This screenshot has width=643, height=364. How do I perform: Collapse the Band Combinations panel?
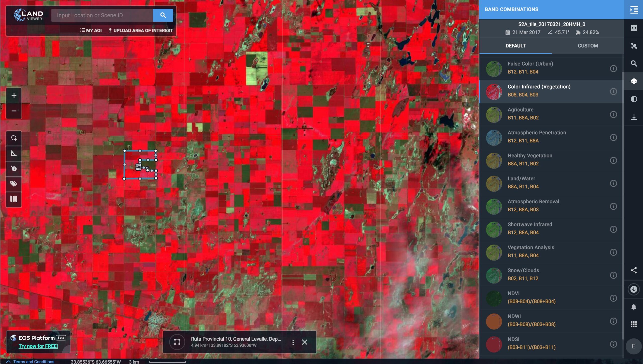(x=633, y=10)
